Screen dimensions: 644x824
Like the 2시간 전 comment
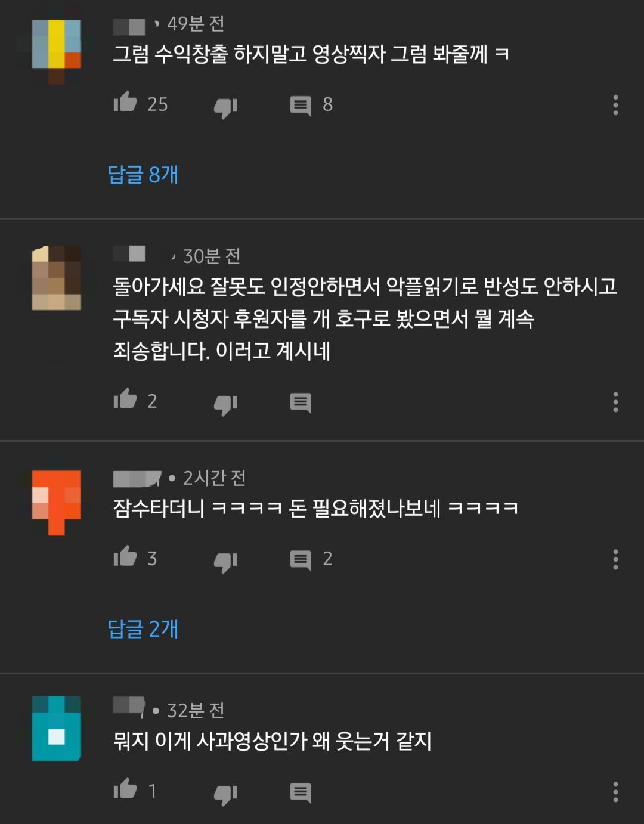pyautogui.click(x=125, y=556)
